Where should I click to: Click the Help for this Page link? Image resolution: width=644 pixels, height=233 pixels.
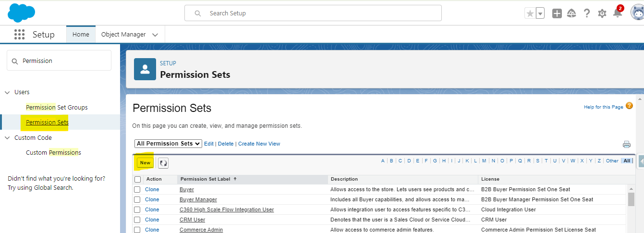[604, 107]
